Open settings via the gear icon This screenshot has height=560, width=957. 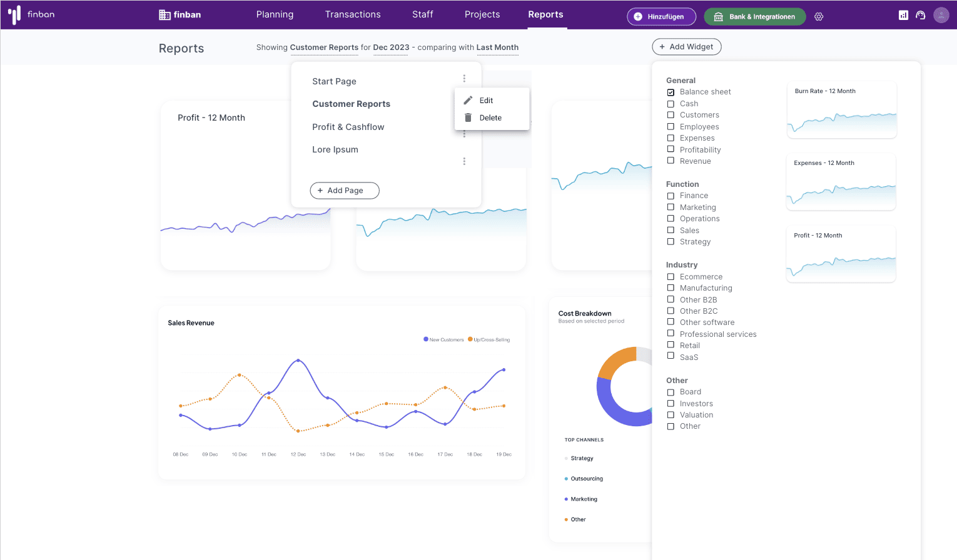[819, 17]
